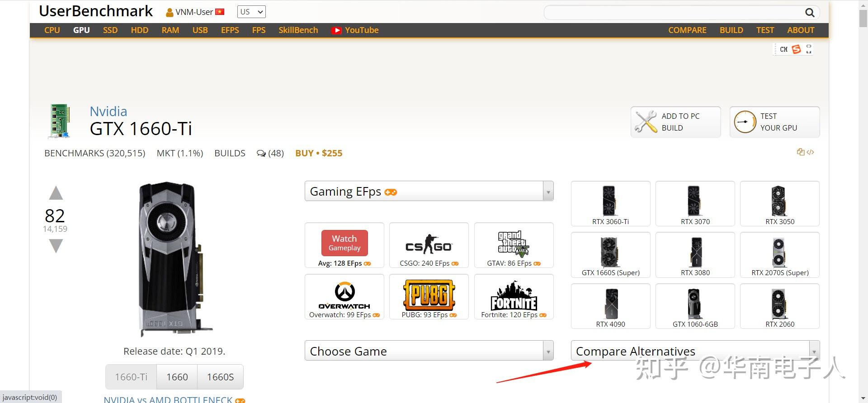Open the CPU tab

tap(52, 30)
